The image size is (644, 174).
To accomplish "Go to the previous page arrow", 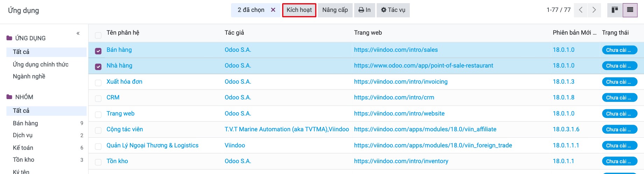I will [581, 10].
